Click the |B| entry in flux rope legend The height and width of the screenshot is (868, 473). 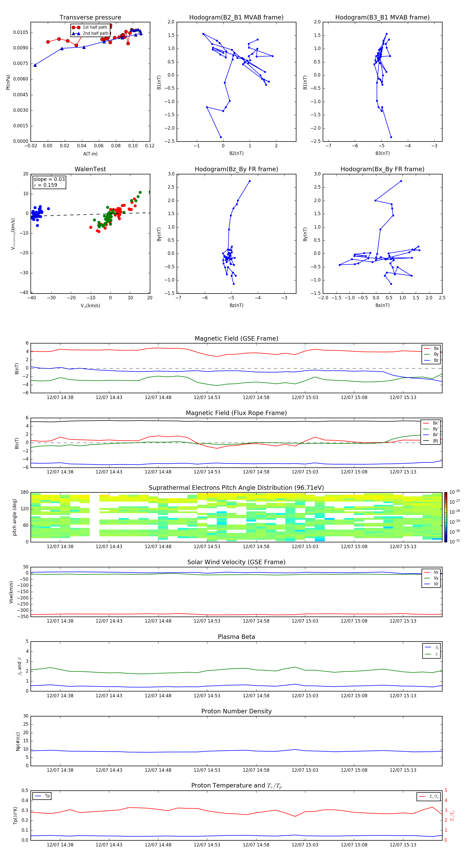point(431,441)
